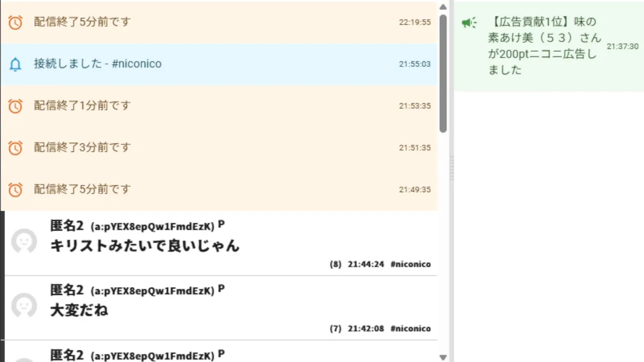This screenshot has width=644, height=362.
Task: Select 配信終了5分前です notice at 22:19:55
Action: pos(219,22)
